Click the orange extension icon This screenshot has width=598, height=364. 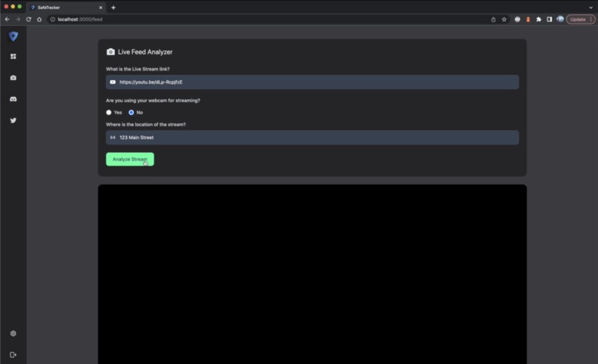[528, 19]
